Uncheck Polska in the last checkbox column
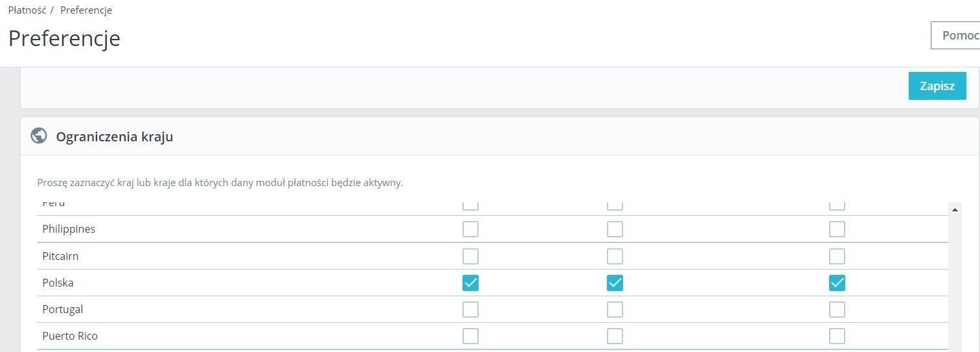980x352 pixels. (837, 283)
